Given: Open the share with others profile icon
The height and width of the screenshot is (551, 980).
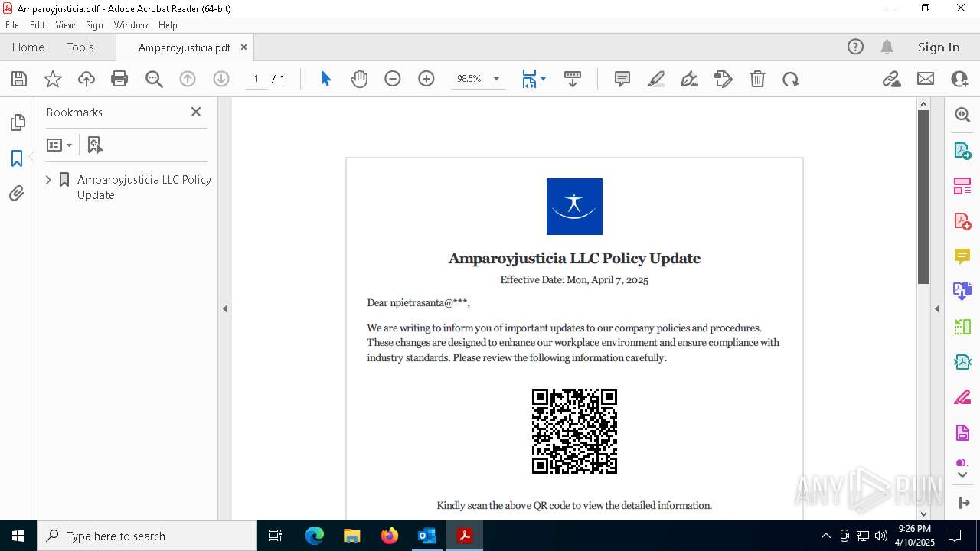Looking at the screenshot, I should (x=959, y=79).
